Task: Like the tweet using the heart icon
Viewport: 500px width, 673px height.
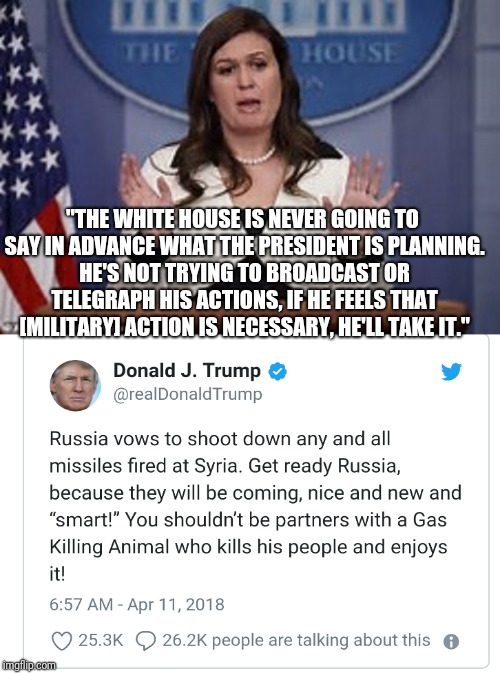Action: 61,641
